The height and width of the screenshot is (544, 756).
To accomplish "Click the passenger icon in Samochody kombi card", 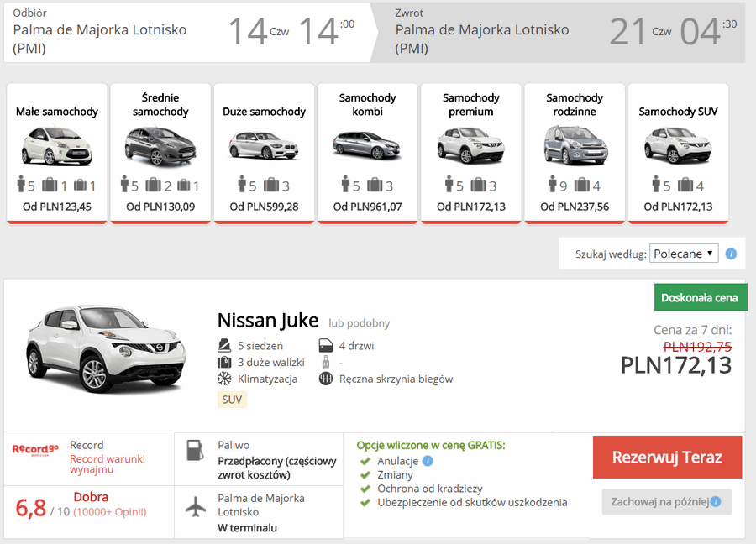I will [345, 184].
